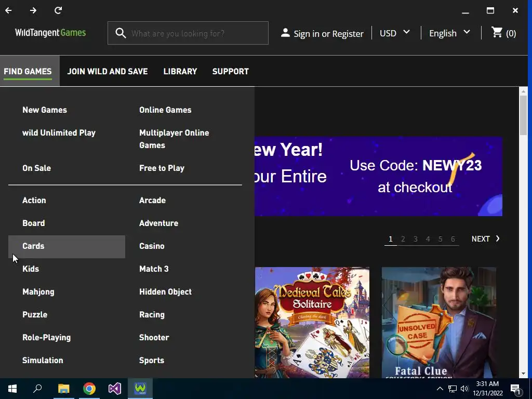The height and width of the screenshot is (399, 532).
Task: Select New Games from menu
Action: [x=45, y=110]
